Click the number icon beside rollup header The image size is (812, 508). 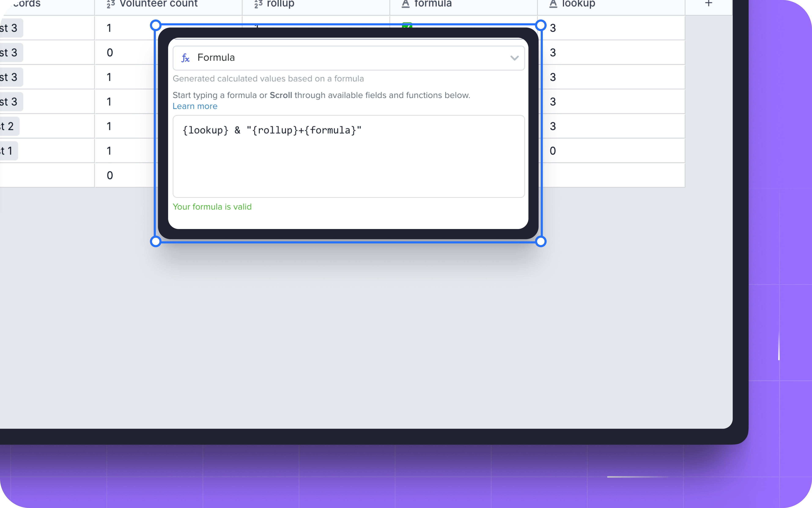click(x=258, y=4)
